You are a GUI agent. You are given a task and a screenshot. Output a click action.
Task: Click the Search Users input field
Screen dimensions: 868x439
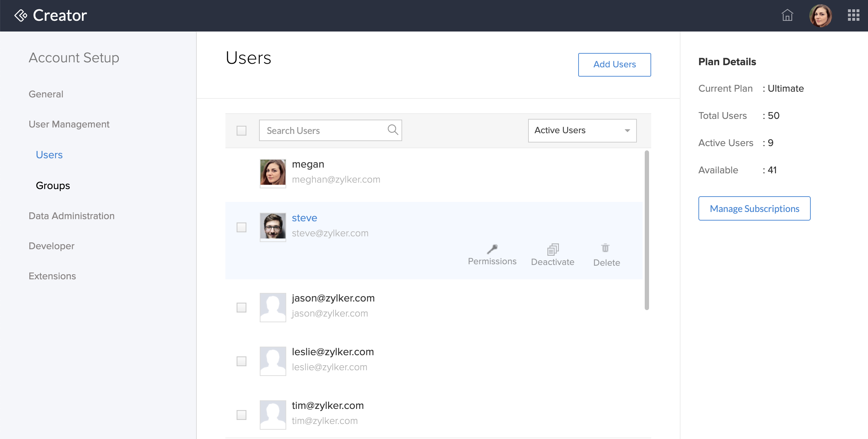[330, 130]
